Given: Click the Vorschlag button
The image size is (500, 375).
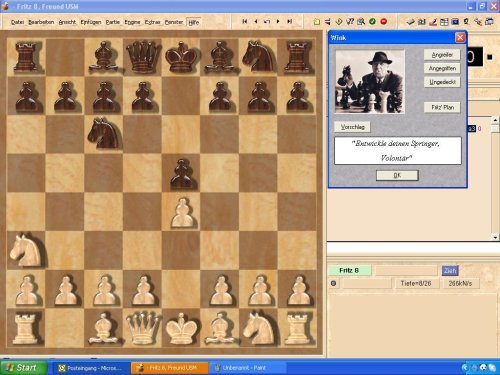Looking at the screenshot, I should [352, 127].
